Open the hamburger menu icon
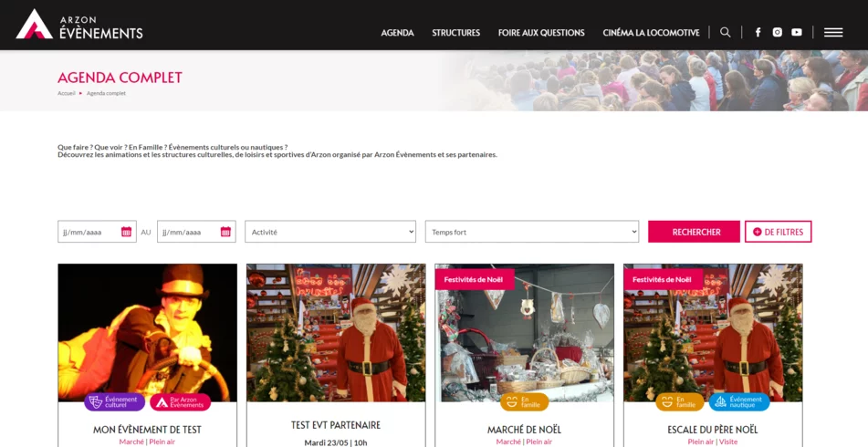 (832, 32)
